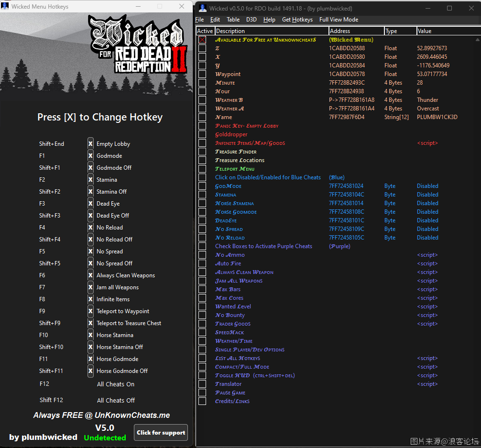Change Horse Godmode hotkey via X icon

(90, 359)
